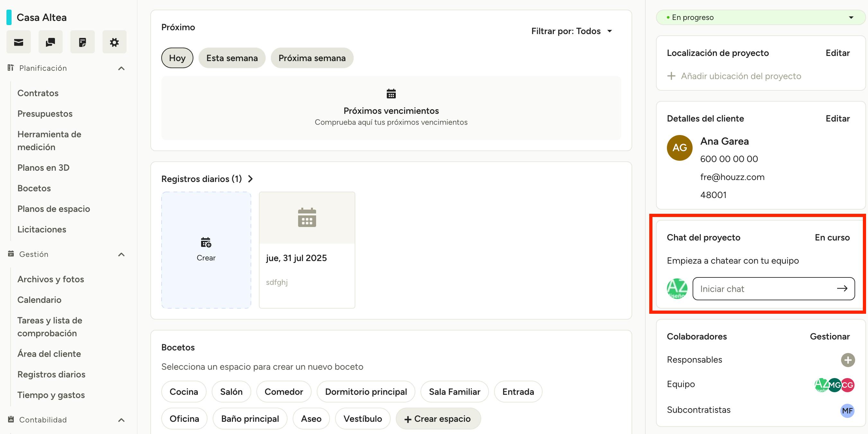Select the Próxima semana filter chip

point(312,58)
